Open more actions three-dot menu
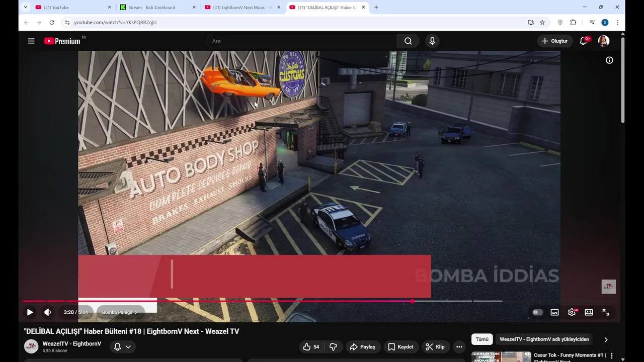The width and height of the screenshot is (644, 362). click(459, 347)
